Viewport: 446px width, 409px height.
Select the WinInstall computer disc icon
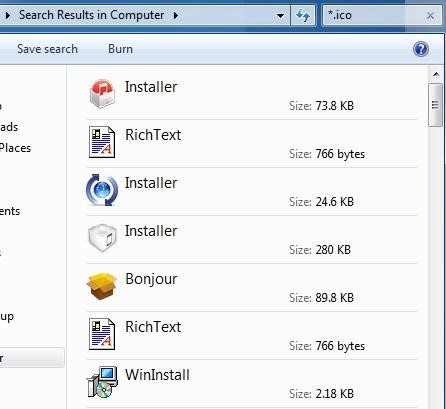point(102,382)
